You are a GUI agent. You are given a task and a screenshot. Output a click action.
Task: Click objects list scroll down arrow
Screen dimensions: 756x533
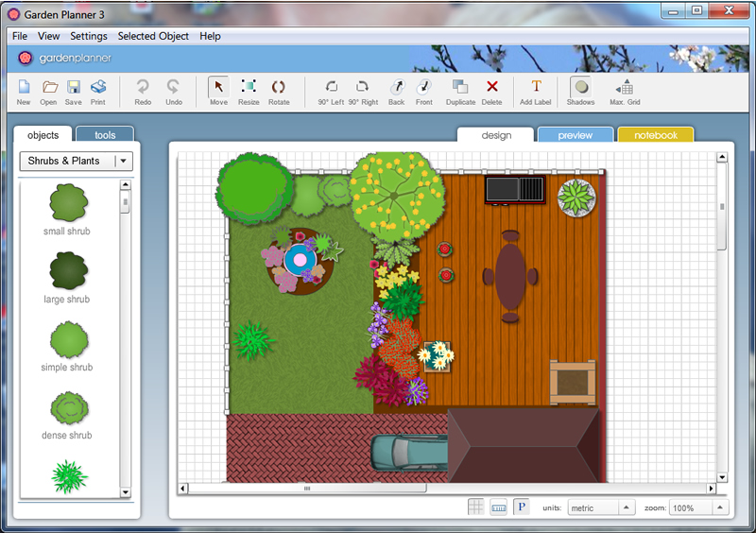[126, 492]
